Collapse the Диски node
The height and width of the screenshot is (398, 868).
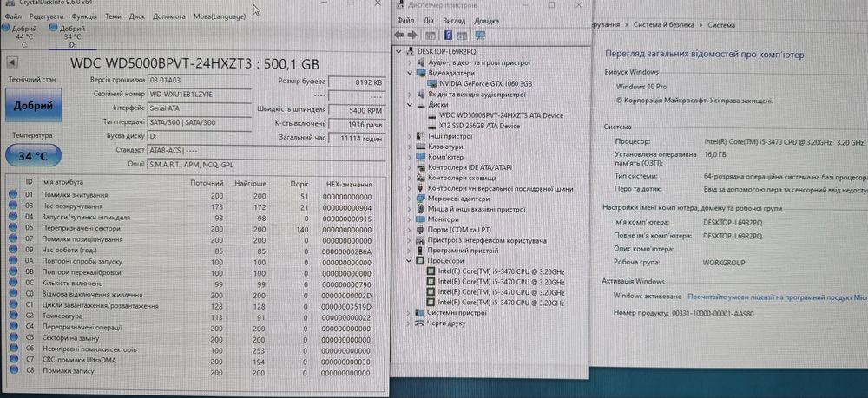pos(410,104)
